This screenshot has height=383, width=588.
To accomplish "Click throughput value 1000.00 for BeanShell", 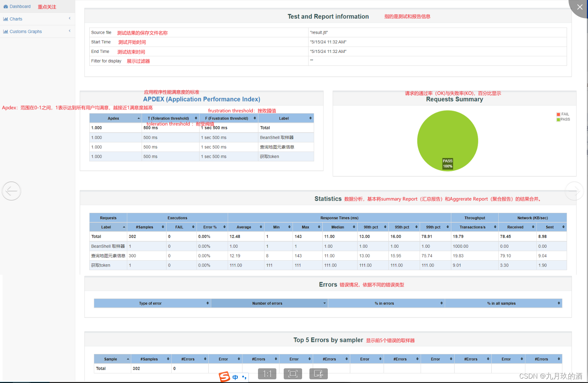I will [460, 246].
